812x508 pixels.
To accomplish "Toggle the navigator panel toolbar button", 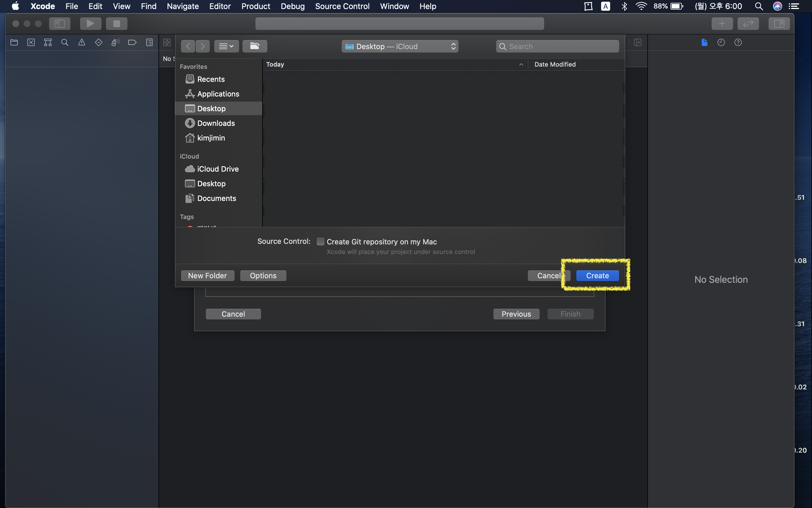I will pos(60,23).
